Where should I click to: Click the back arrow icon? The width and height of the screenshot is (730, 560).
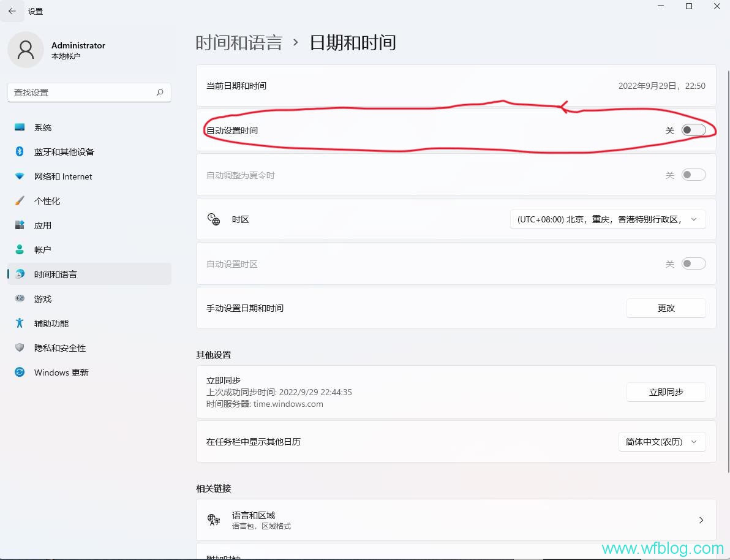12,10
